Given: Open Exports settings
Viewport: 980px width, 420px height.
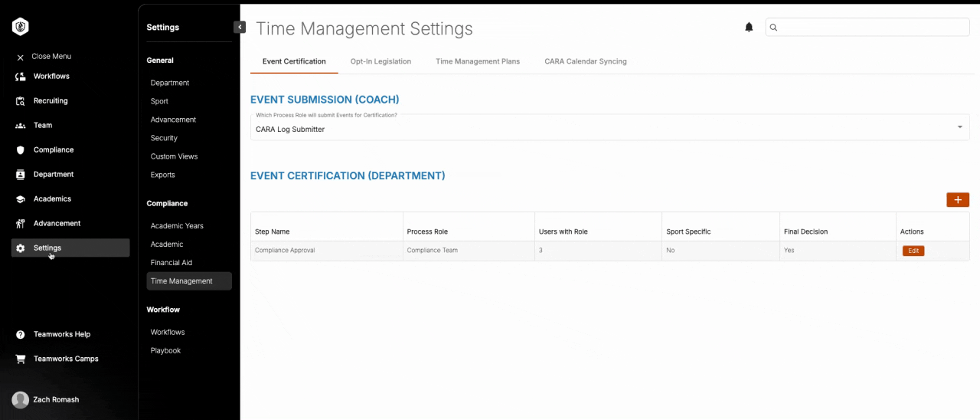Looking at the screenshot, I should (x=162, y=175).
